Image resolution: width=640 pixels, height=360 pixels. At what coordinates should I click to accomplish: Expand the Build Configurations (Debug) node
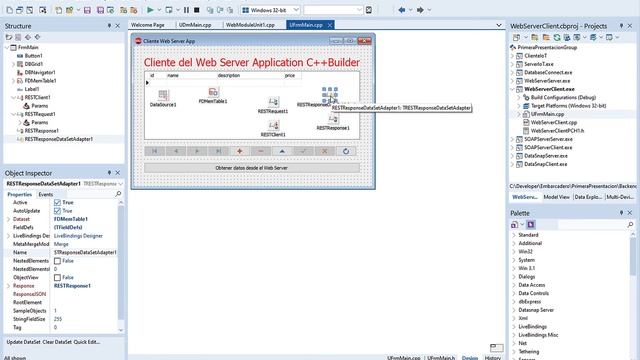pyautogui.click(x=519, y=98)
